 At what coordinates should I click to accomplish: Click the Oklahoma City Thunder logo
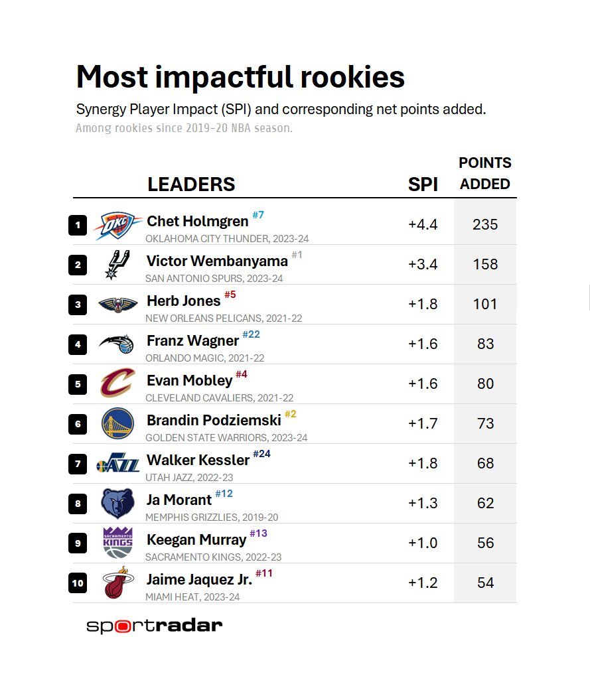pyautogui.click(x=117, y=226)
